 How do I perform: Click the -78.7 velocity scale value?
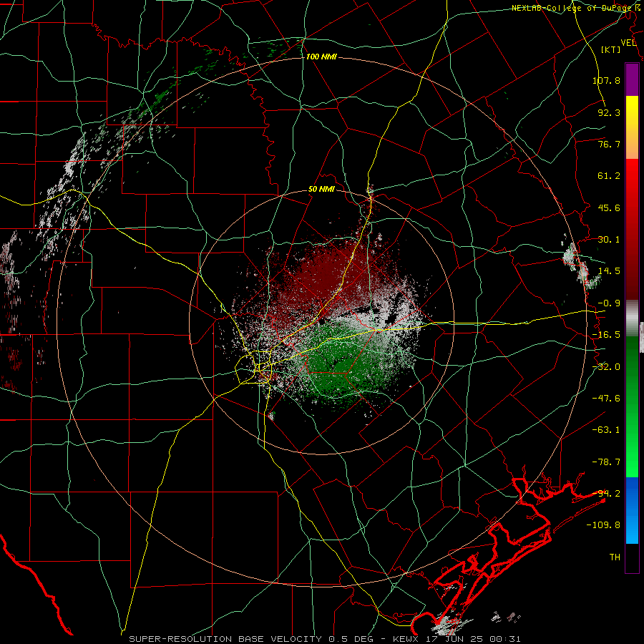point(606,462)
